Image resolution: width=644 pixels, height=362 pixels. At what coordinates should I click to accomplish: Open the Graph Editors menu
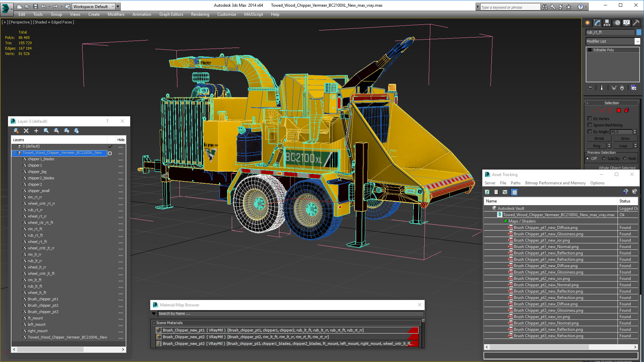point(171,14)
